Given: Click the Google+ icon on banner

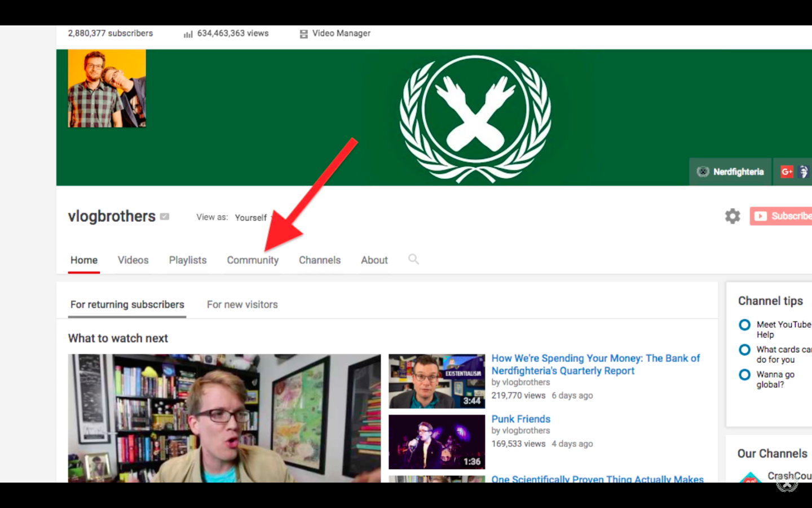Looking at the screenshot, I should pos(787,172).
